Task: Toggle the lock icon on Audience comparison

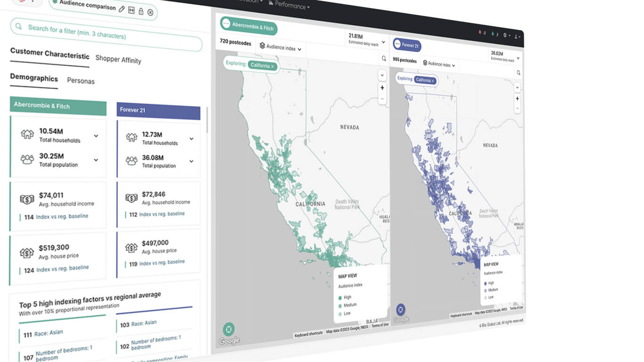Action: 140,11
